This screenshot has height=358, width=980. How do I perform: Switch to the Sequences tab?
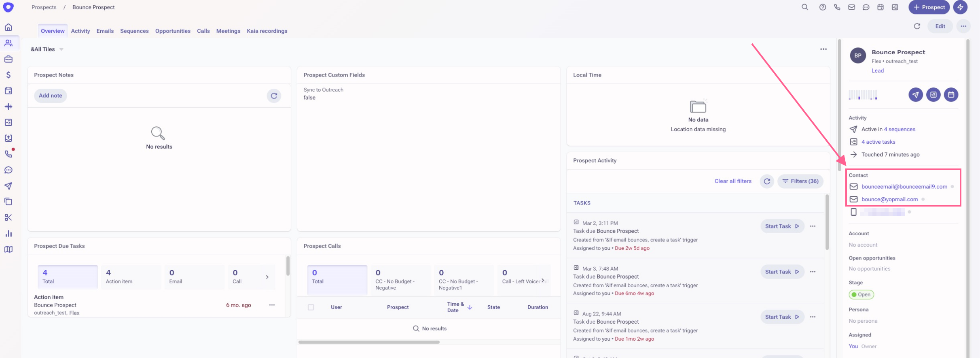tap(134, 31)
